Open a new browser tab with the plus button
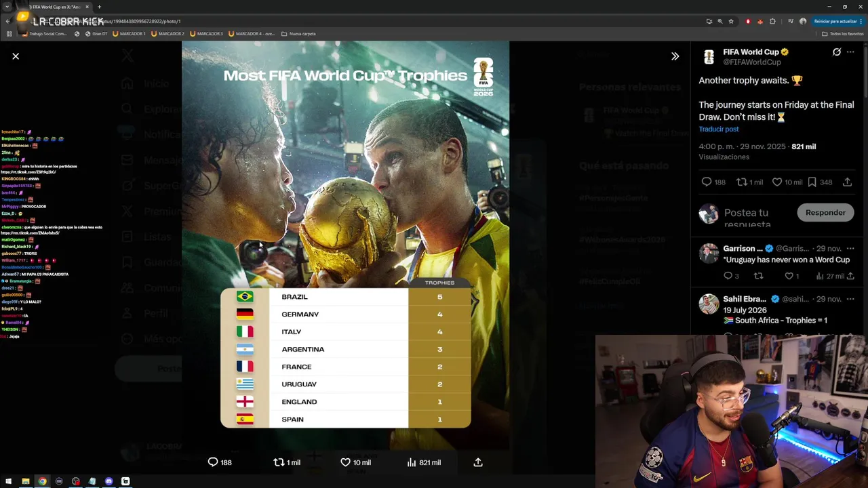 [99, 7]
